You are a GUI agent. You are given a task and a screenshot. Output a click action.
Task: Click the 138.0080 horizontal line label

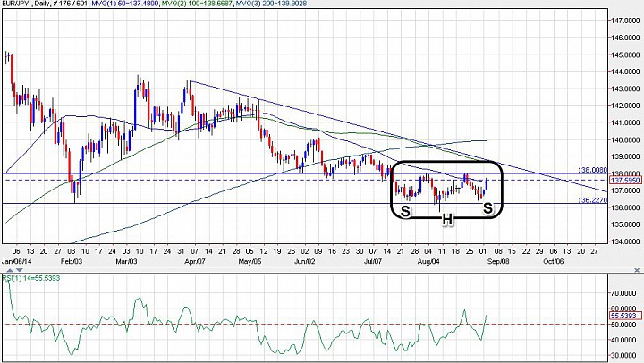click(592, 170)
